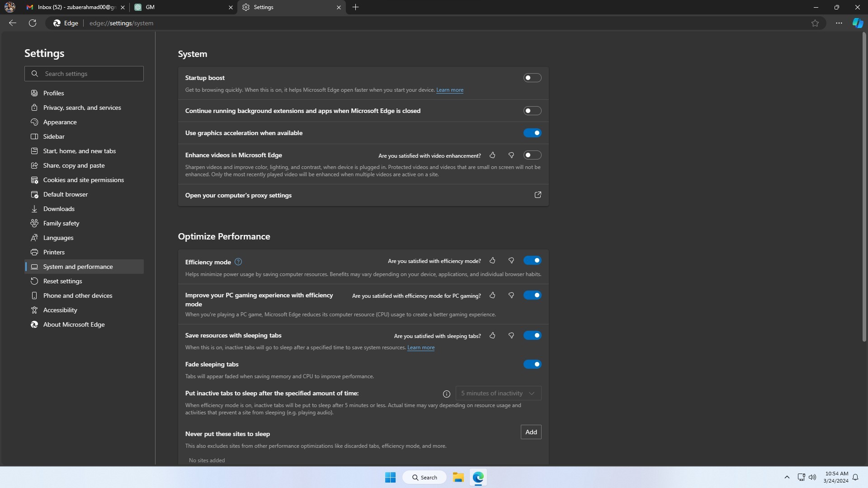
Task: Toggle Save resources with sleeping tabs
Action: pos(532,335)
